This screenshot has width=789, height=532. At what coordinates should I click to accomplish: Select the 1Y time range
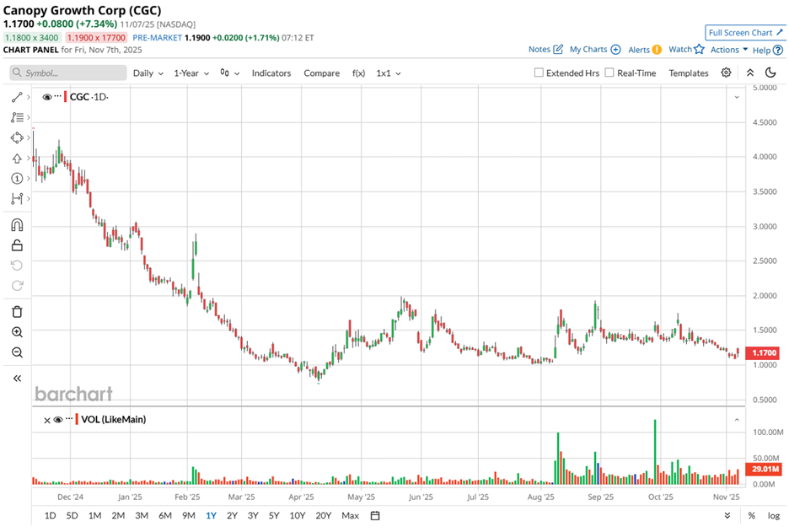pyautogui.click(x=211, y=515)
